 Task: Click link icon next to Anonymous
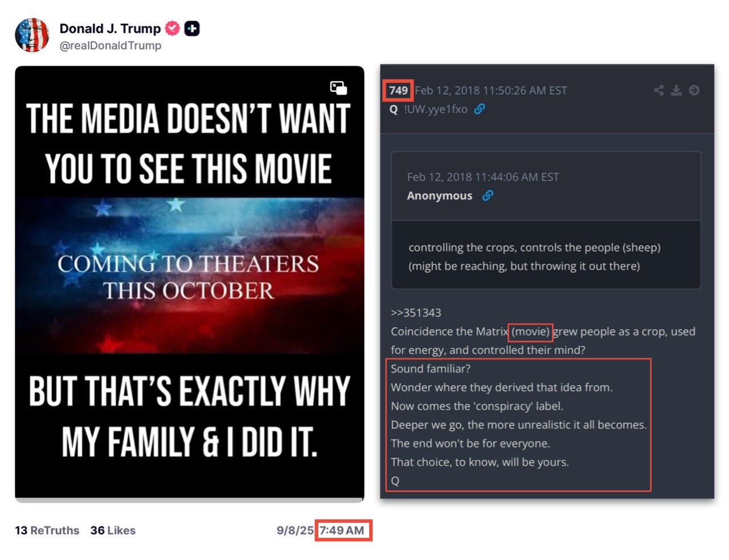[488, 195]
